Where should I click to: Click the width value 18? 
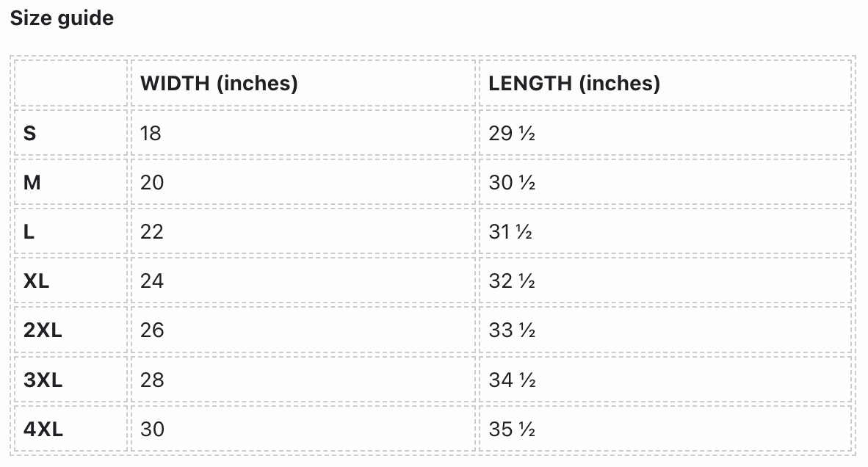(x=151, y=133)
